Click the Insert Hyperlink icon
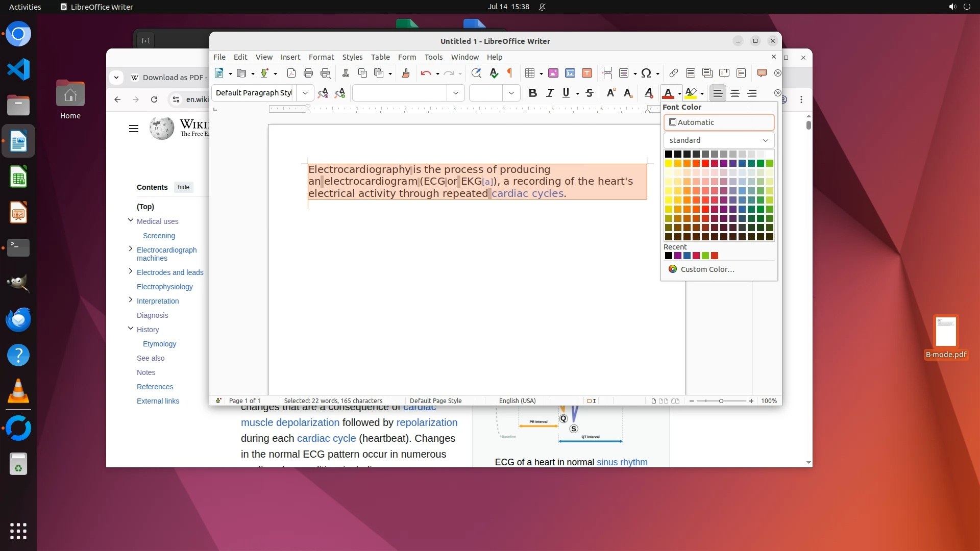Screen dimensions: 980x551 tap(674, 73)
